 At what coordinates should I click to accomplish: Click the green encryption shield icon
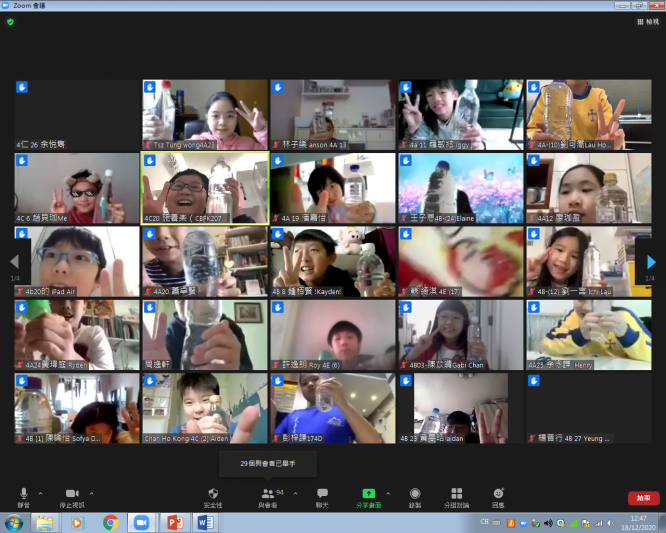[10, 21]
